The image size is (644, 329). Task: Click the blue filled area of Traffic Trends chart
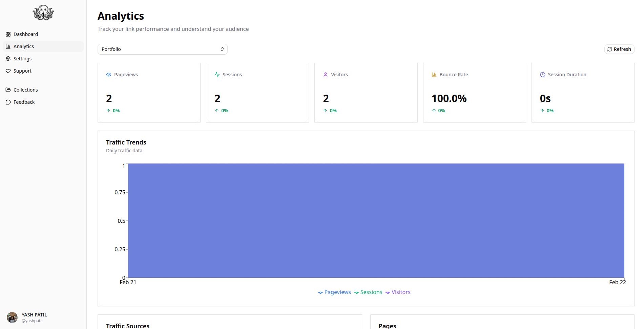pyautogui.click(x=376, y=220)
